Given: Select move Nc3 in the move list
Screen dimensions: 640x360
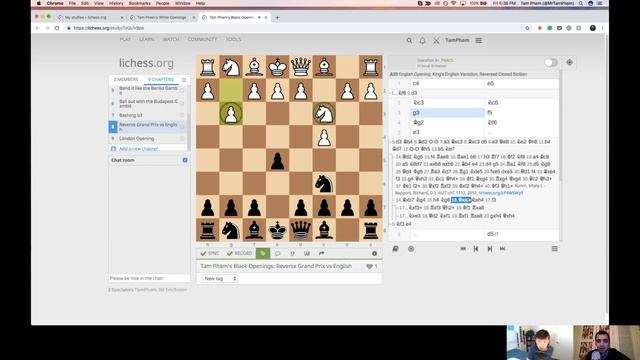Looking at the screenshot, I should [447, 103].
